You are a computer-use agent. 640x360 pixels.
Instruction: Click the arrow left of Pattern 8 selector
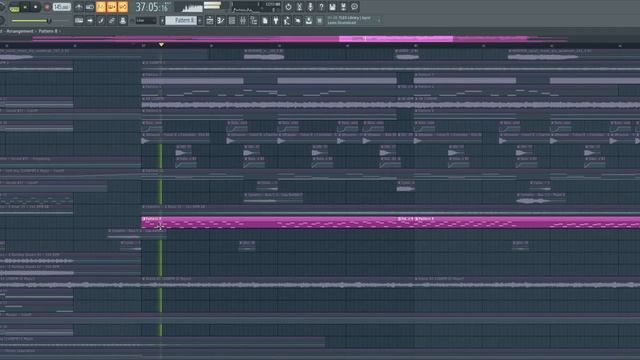coord(162,20)
